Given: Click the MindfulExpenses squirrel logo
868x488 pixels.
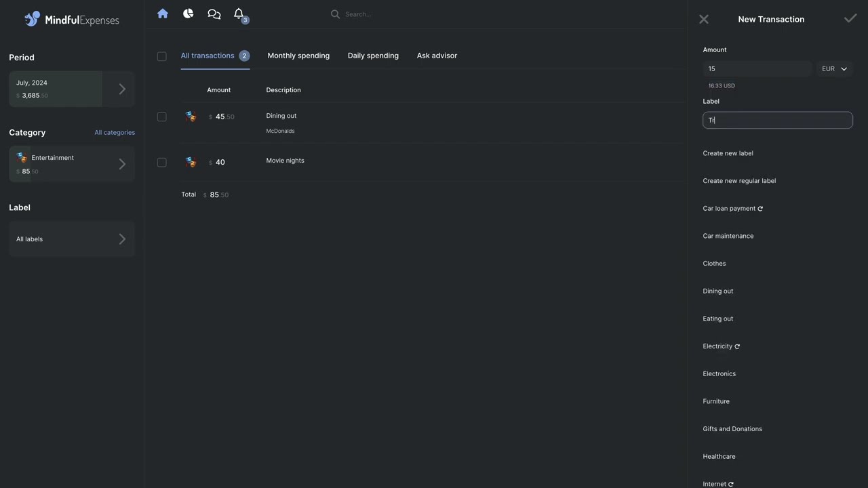Looking at the screenshot, I should pyautogui.click(x=32, y=19).
